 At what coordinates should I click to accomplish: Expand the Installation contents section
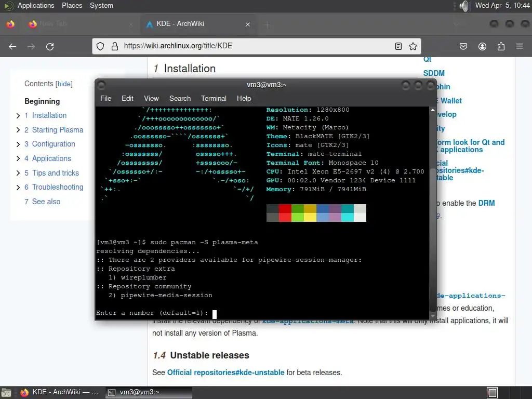[18, 116]
